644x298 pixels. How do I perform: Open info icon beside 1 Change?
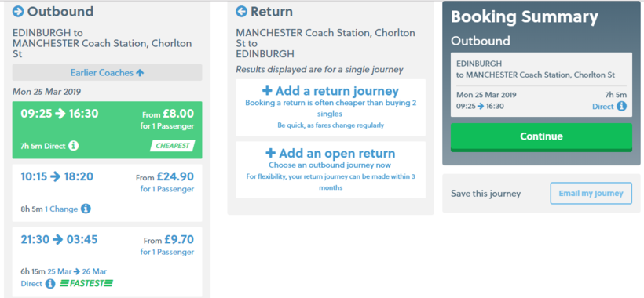click(x=86, y=209)
